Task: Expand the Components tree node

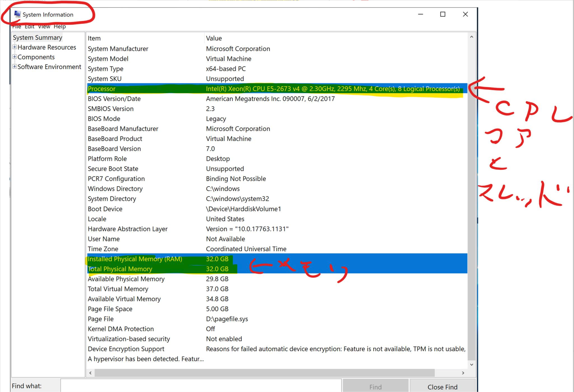Action: tap(15, 57)
